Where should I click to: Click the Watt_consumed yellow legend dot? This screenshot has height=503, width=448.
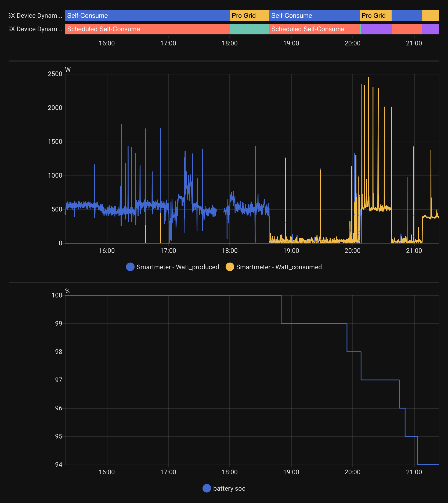230,267
